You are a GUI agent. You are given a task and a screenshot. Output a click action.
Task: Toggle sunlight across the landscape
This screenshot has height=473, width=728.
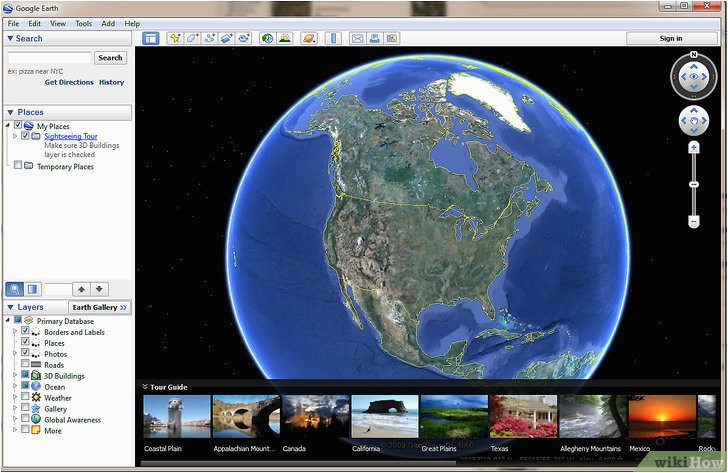[x=285, y=39]
